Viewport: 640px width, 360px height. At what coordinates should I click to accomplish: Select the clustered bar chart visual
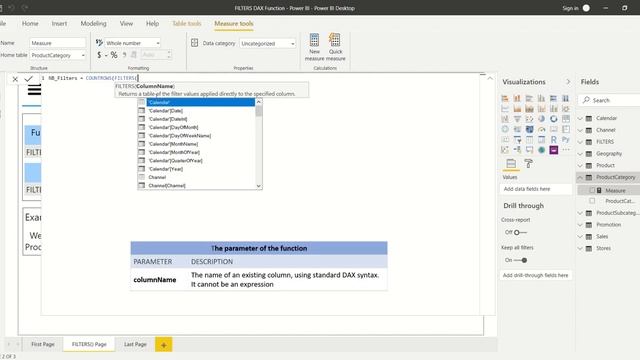pos(529,98)
